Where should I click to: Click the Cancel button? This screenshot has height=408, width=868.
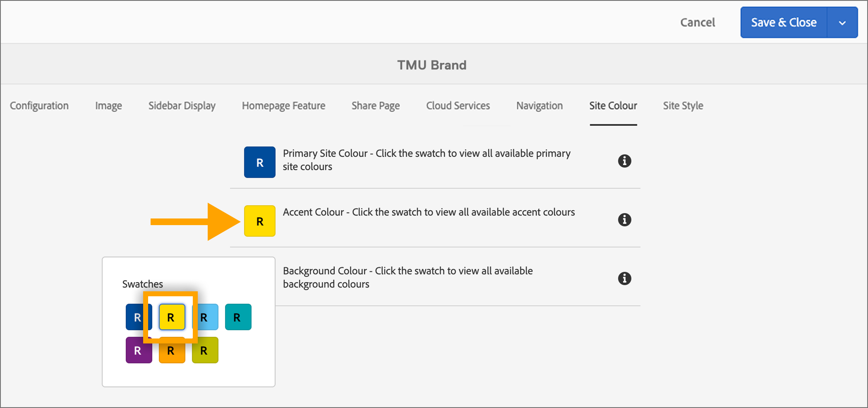coord(697,22)
